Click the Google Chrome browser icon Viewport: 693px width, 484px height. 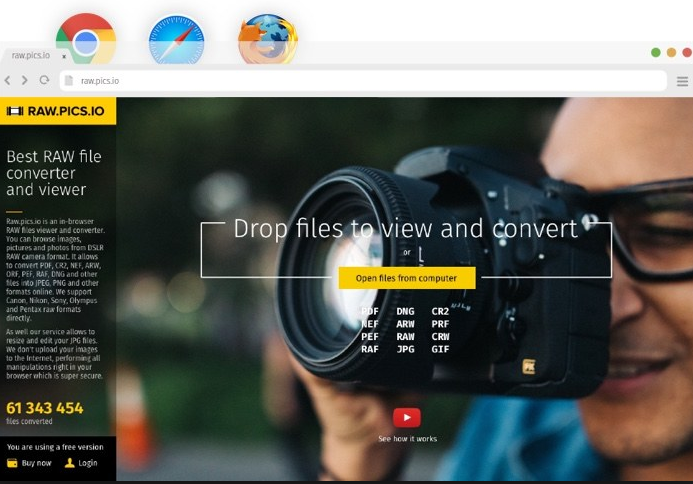click(86, 39)
